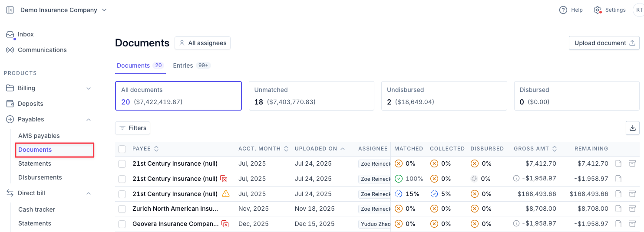Click the Billing folder icon
Viewport: 644px width, 232px height.
click(x=10, y=88)
